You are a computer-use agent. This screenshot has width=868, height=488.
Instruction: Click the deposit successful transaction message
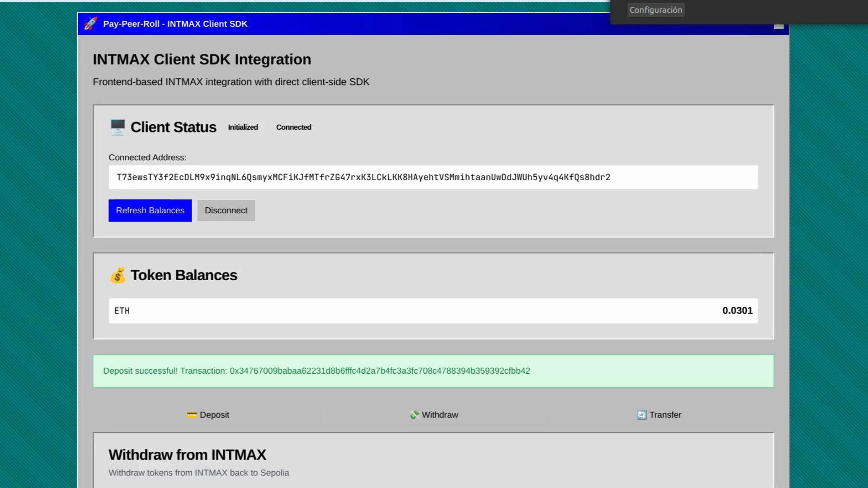click(x=433, y=371)
